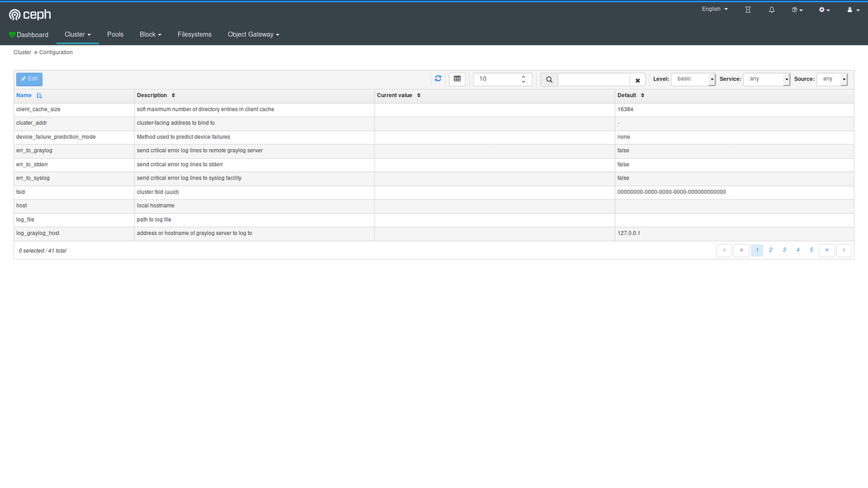Click the single left arrow pagination button
The image size is (868, 488).
[x=724, y=250]
